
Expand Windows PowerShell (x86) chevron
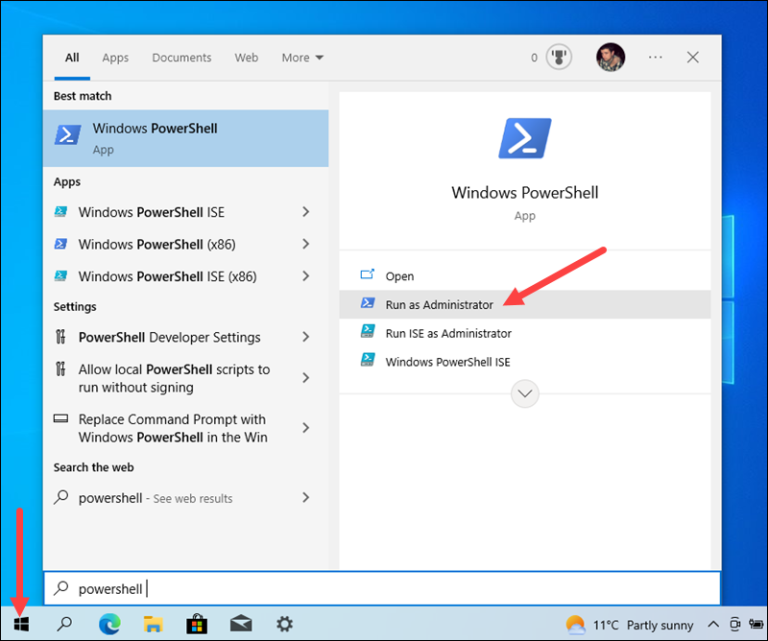(306, 244)
